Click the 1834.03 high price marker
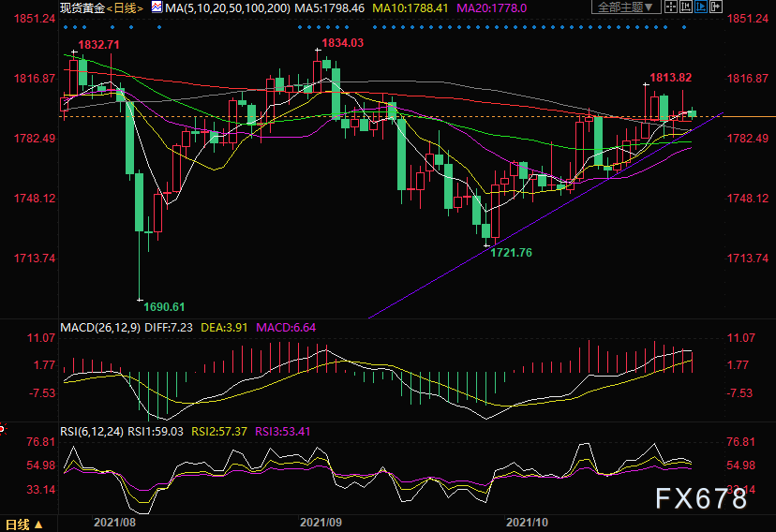The image size is (776, 532). 342,43
